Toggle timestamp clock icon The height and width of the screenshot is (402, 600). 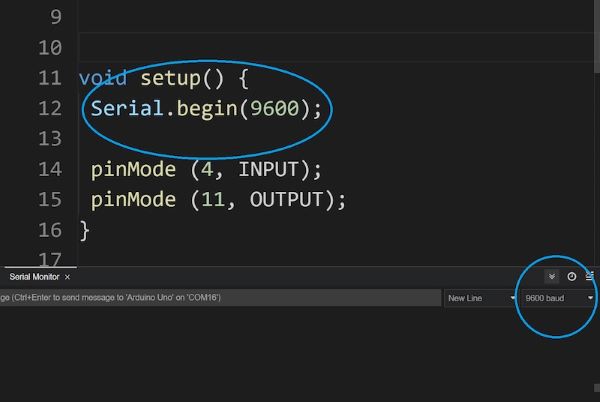pyautogui.click(x=572, y=277)
